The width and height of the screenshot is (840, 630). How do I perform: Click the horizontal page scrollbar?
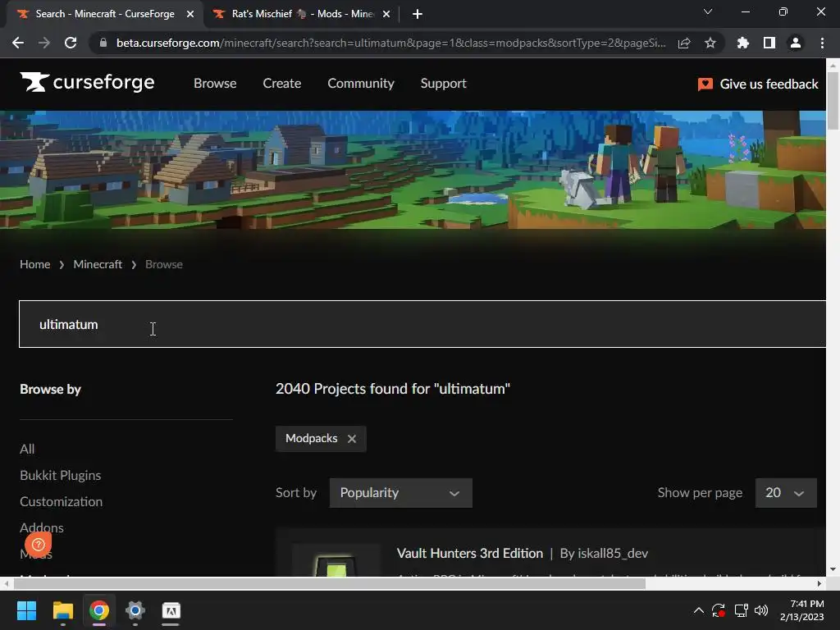pos(330,584)
